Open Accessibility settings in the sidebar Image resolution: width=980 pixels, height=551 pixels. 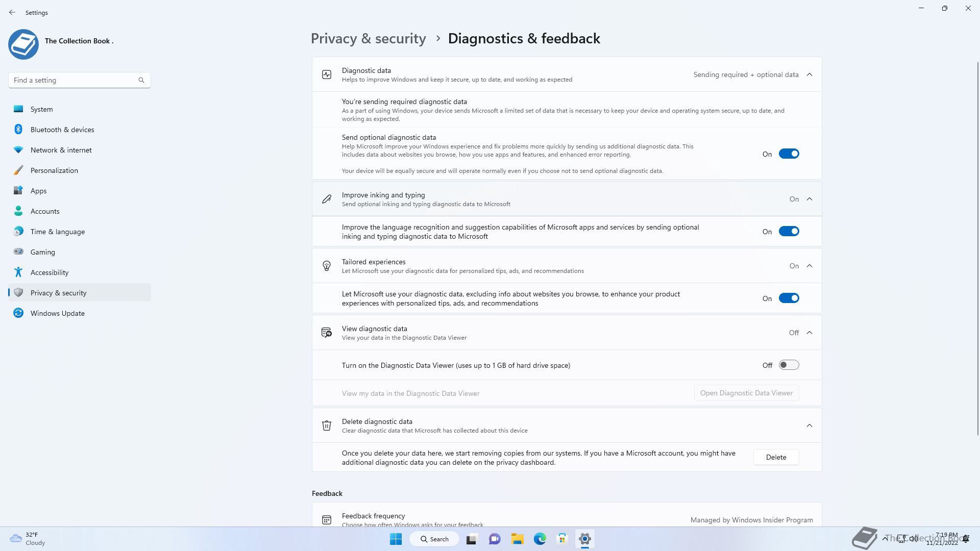tap(80, 272)
